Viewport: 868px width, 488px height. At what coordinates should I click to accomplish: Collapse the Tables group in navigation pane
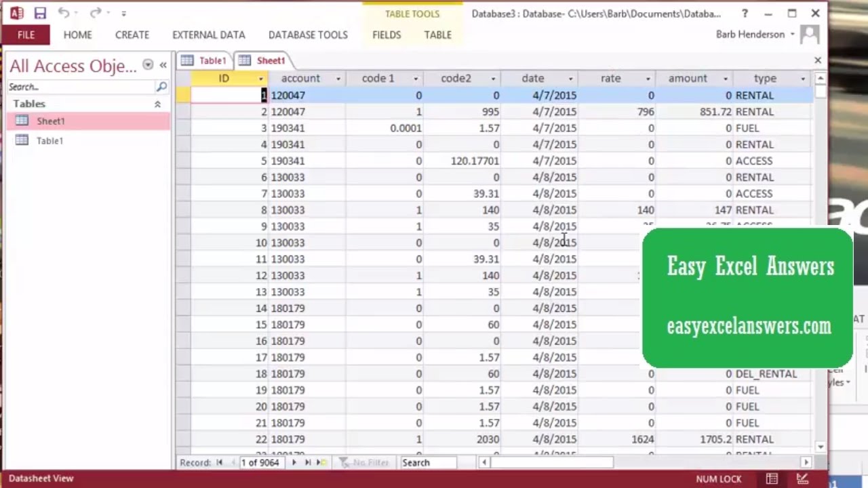point(157,104)
